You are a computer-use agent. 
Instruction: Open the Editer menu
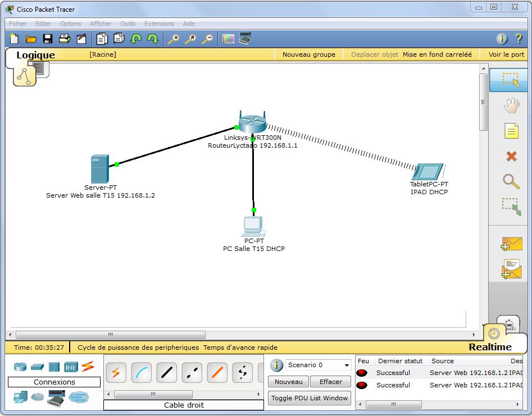tap(43, 24)
